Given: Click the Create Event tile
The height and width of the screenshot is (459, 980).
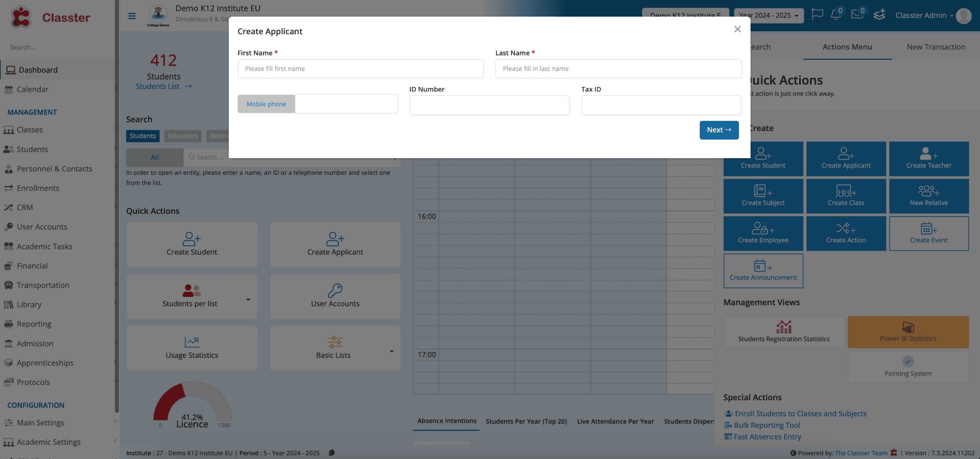Looking at the screenshot, I should click(929, 233).
